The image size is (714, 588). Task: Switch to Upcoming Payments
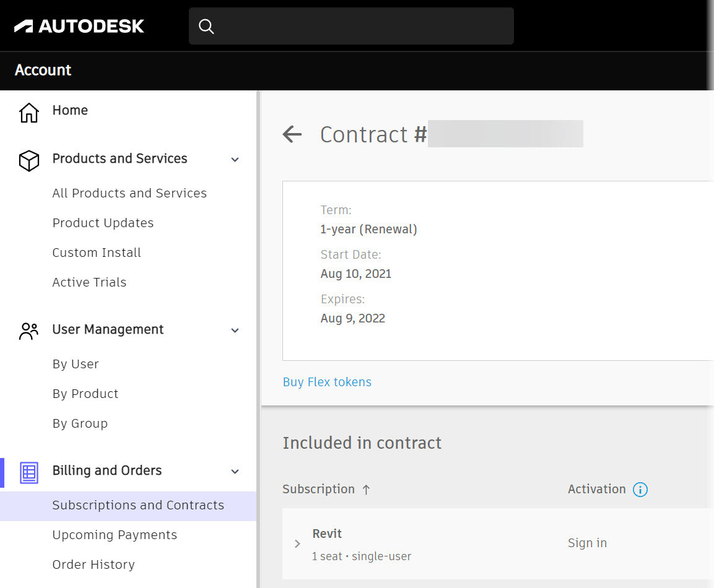point(115,535)
